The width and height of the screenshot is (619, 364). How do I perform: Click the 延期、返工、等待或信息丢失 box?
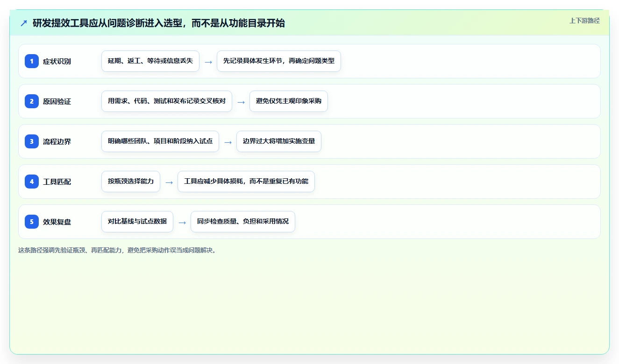pyautogui.click(x=150, y=61)
